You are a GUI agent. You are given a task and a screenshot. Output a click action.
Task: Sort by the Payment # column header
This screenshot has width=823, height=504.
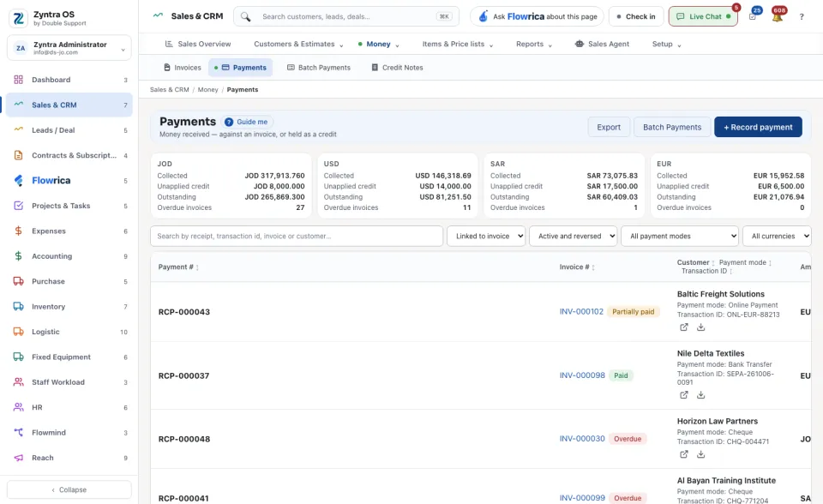coord(178,267)
